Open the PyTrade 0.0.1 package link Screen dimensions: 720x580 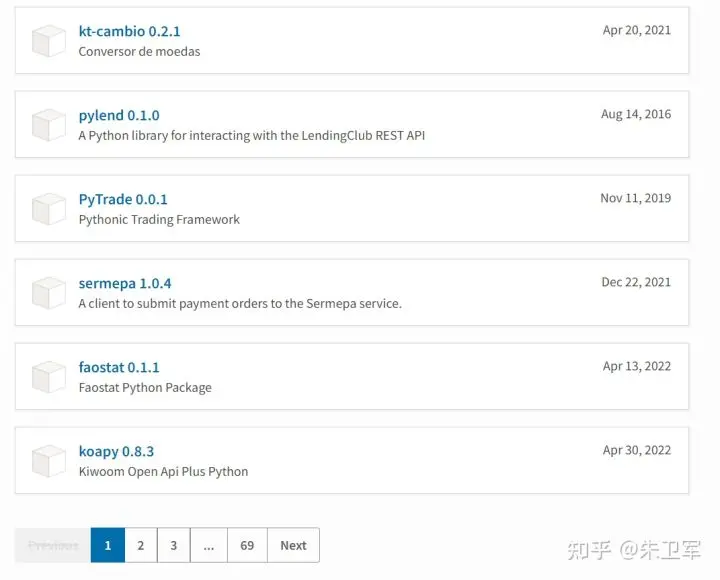123,199
